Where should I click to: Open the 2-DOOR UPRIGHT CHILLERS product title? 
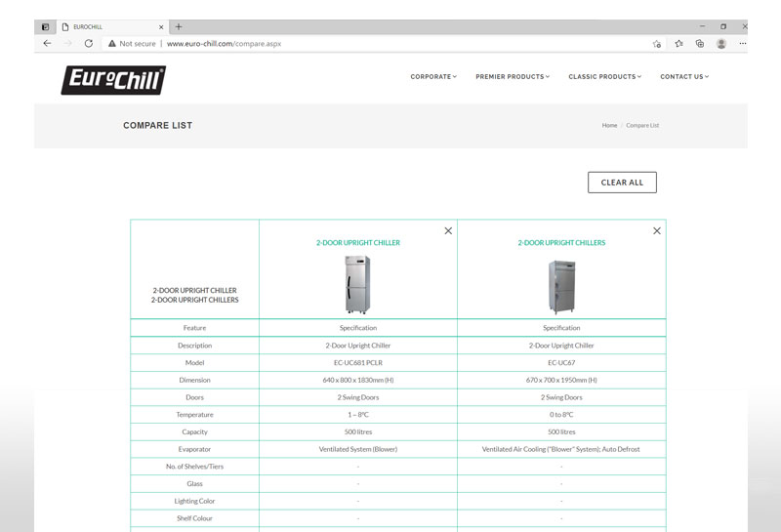tap(561, 243)
